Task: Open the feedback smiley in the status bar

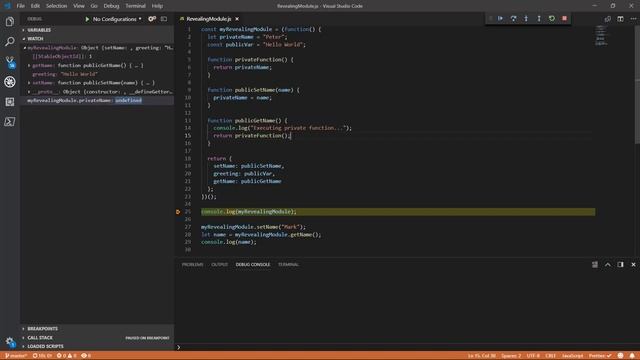Action: [620, 356]
